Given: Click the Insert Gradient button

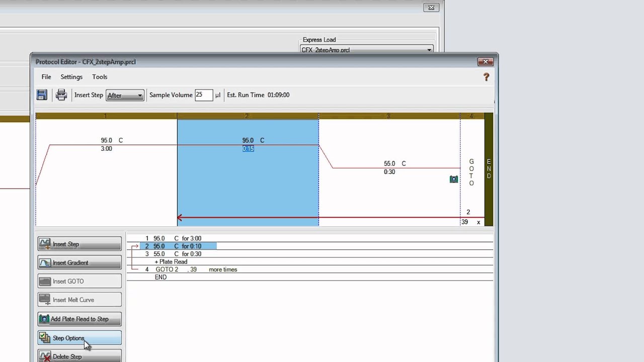Looking at the screenshot, I should tap(79, 262).
